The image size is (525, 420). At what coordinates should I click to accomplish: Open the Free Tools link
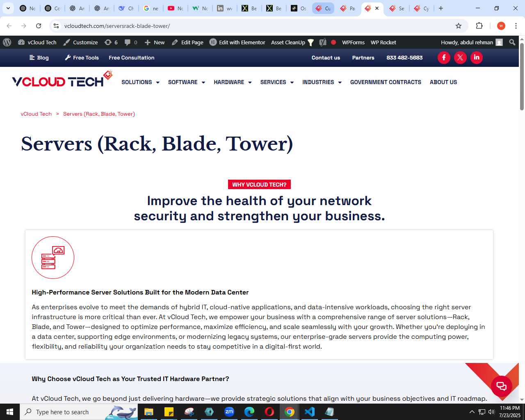(82, 57)
